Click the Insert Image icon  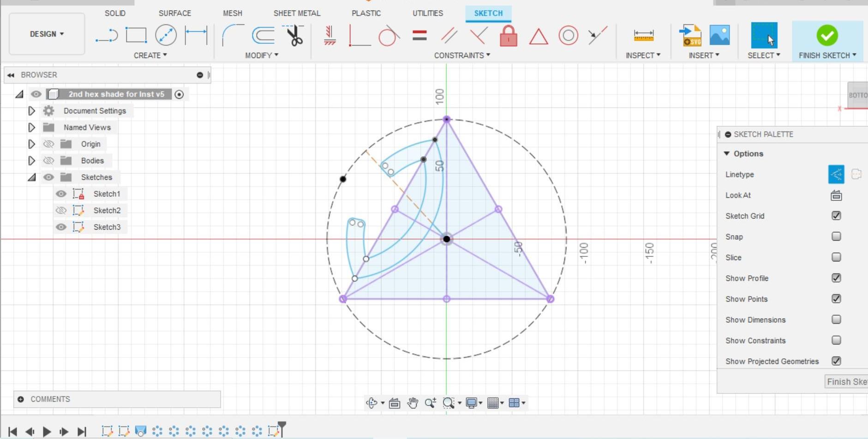coord(719,36)
